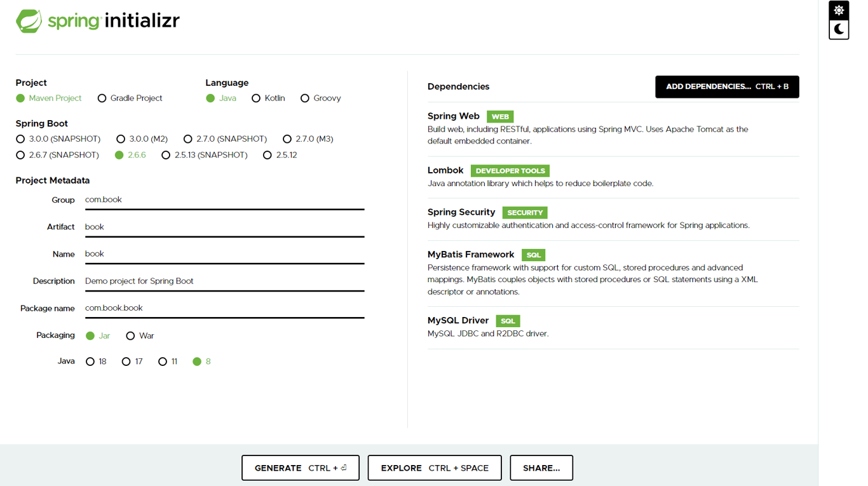Pick Java version 18

click(x=96, y=361)
